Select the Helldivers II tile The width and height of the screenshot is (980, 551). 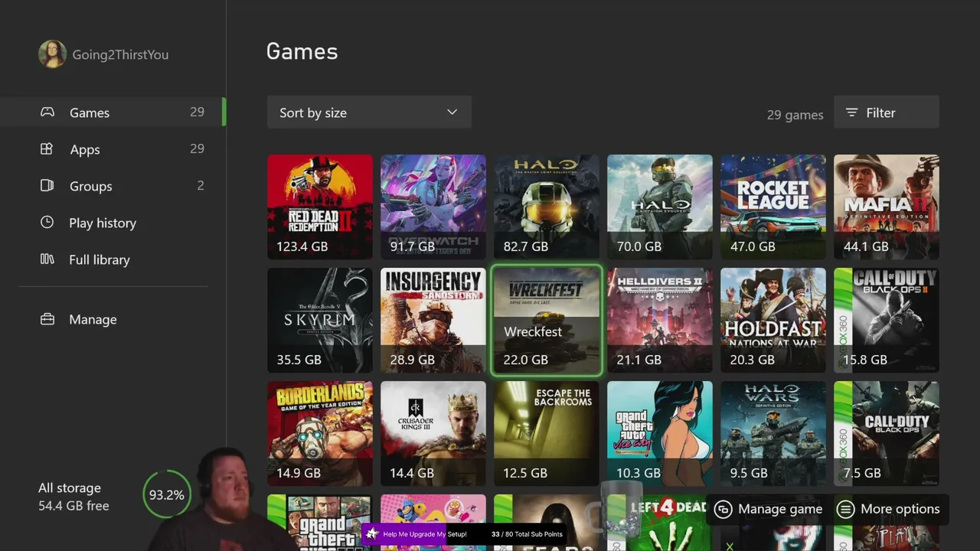(660, 320)
